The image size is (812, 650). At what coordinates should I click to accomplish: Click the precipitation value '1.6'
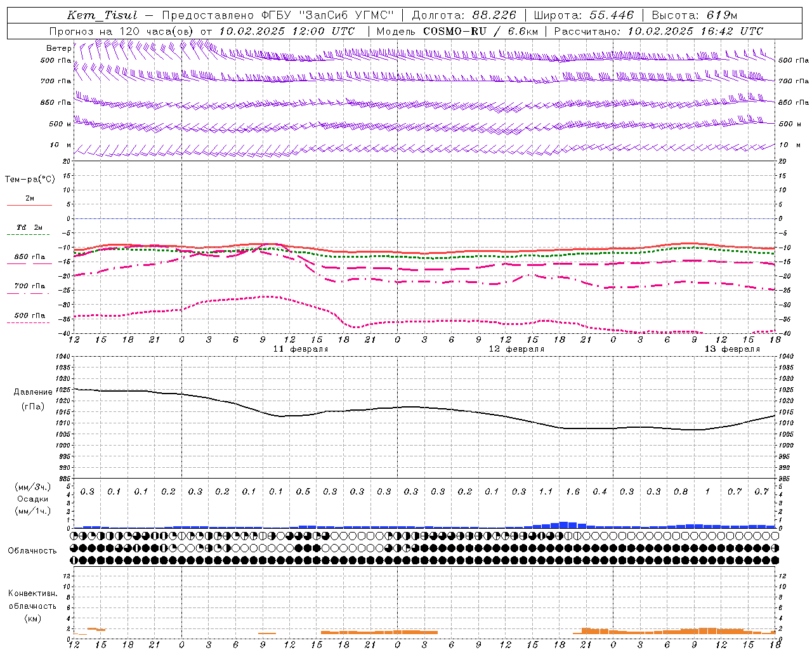coord(573,491)
